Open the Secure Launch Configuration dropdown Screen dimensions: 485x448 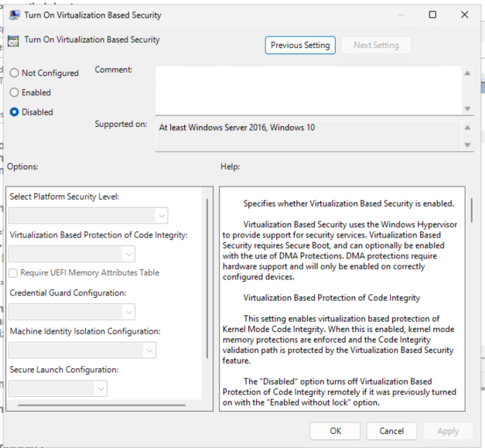(x=58, y=388)
